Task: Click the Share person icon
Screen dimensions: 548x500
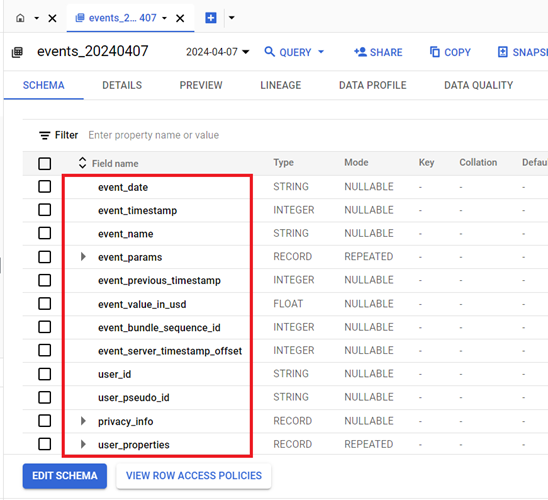Action: 360,52
